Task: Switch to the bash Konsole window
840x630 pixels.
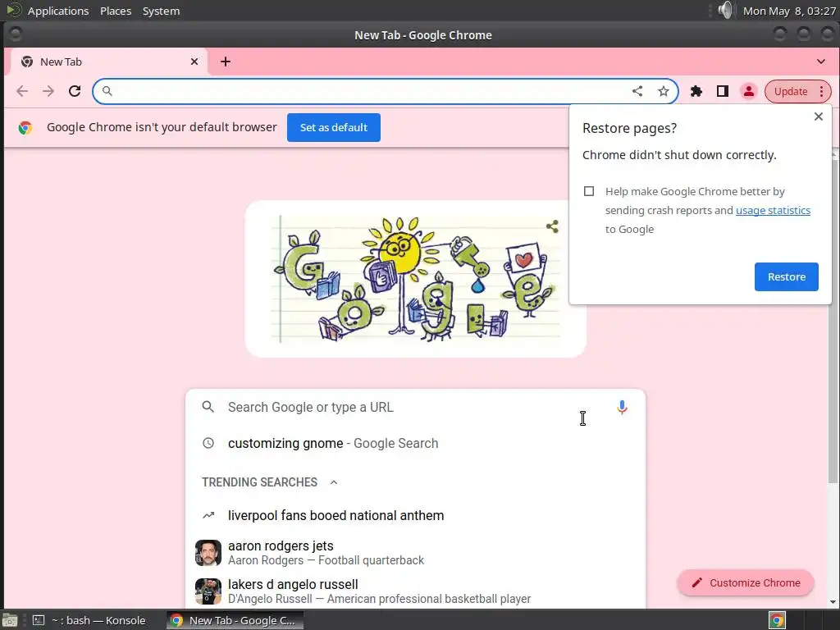Action: coord(89,620)
